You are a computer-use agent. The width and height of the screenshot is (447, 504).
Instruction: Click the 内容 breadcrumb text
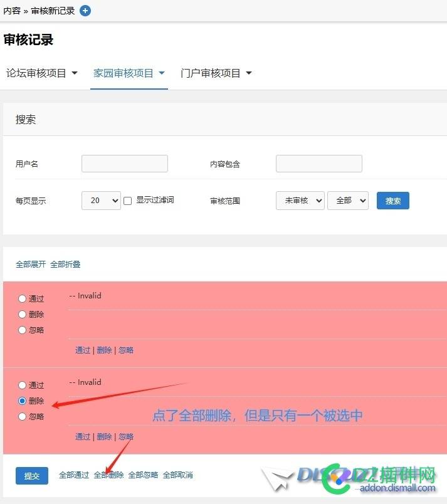(x=12, y=11)
